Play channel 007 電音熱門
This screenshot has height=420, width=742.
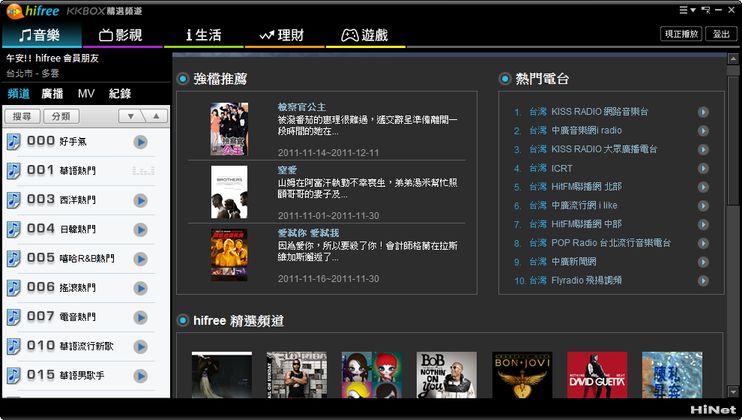pyautogui.click(x=141, y=317)
